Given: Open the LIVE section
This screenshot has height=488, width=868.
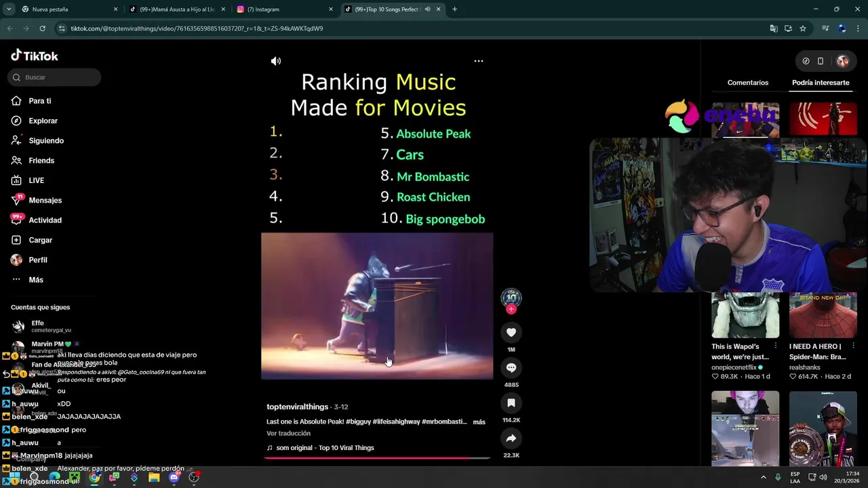Looking at the screenshot, I should coord(36,180).
